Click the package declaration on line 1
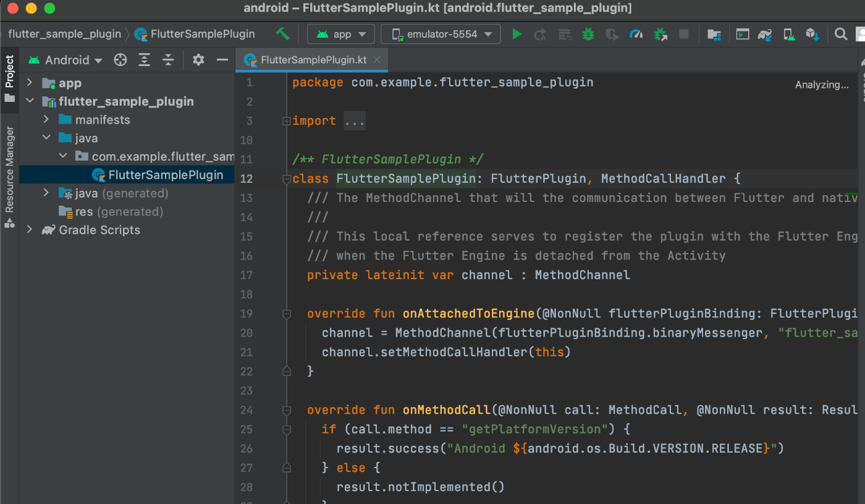Screen dimensions: 865x504 (442, 82)
